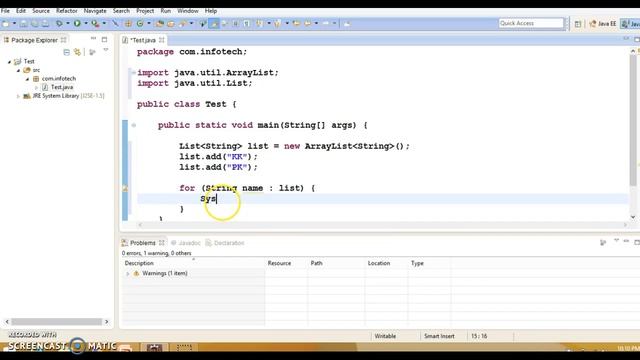Open the New file dropdown arrow
The image size is (640, 360).
tap(14, 24)
